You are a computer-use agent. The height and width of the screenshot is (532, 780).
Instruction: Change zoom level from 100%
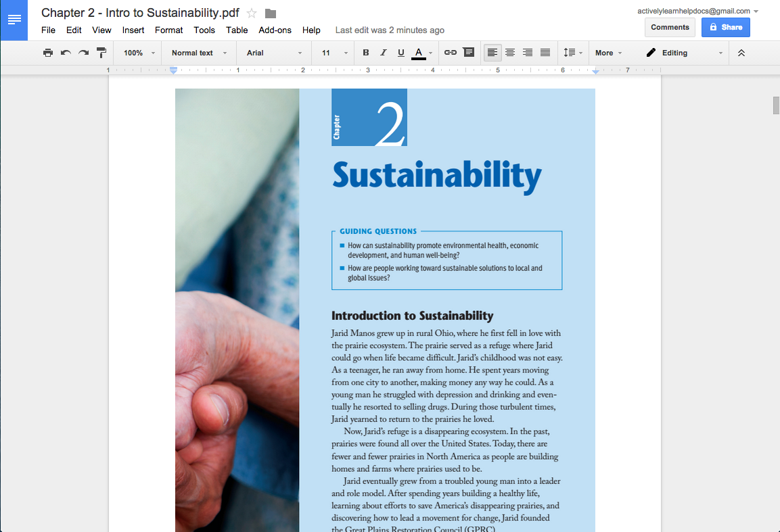coord(139,53)
